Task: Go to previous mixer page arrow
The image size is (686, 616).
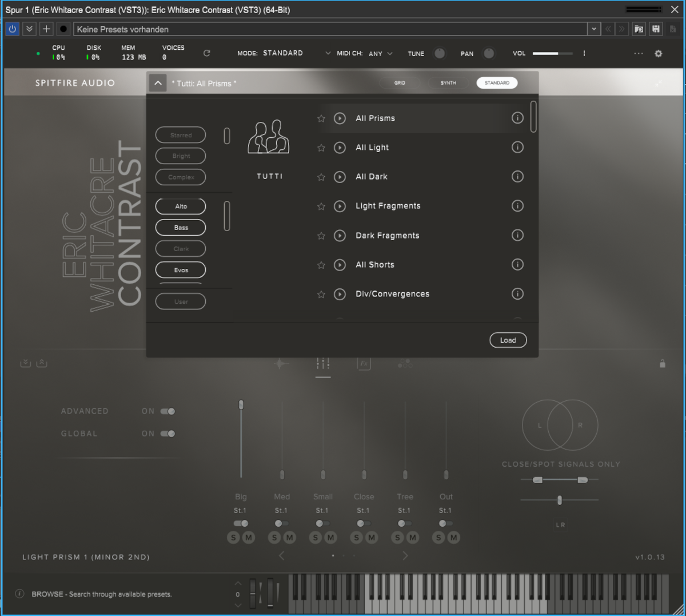Action: pyautogui.click(x=281, y=555)
